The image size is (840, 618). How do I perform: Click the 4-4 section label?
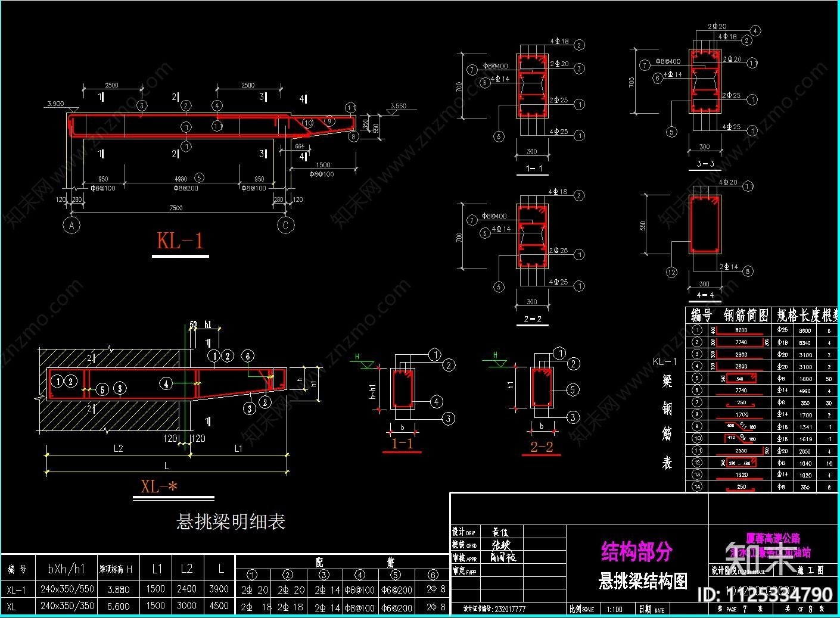click(705, 295)
